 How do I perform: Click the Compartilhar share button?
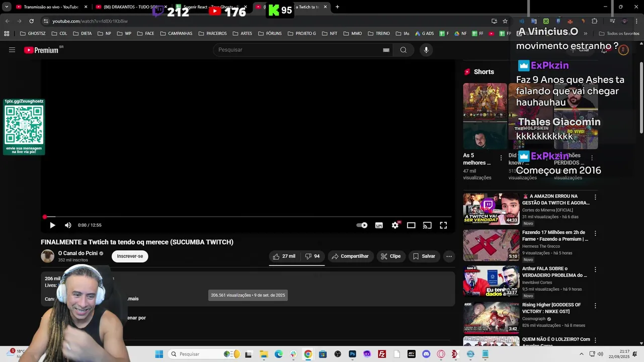(x=351, y=256)
